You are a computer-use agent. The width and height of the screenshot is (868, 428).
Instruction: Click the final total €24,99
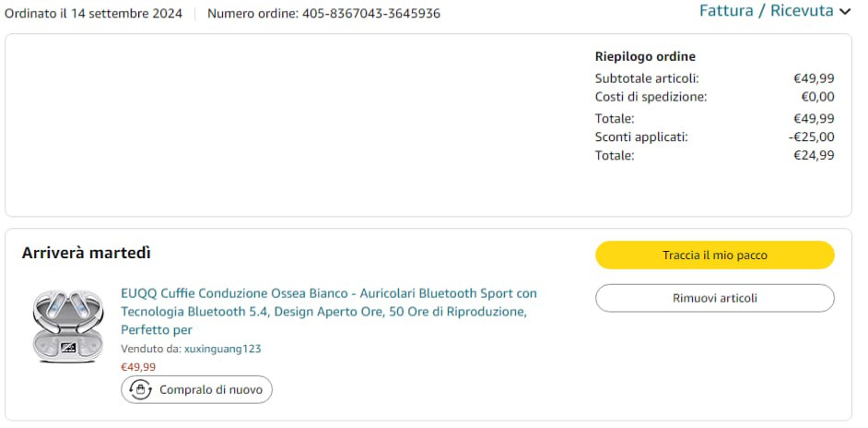814,155
